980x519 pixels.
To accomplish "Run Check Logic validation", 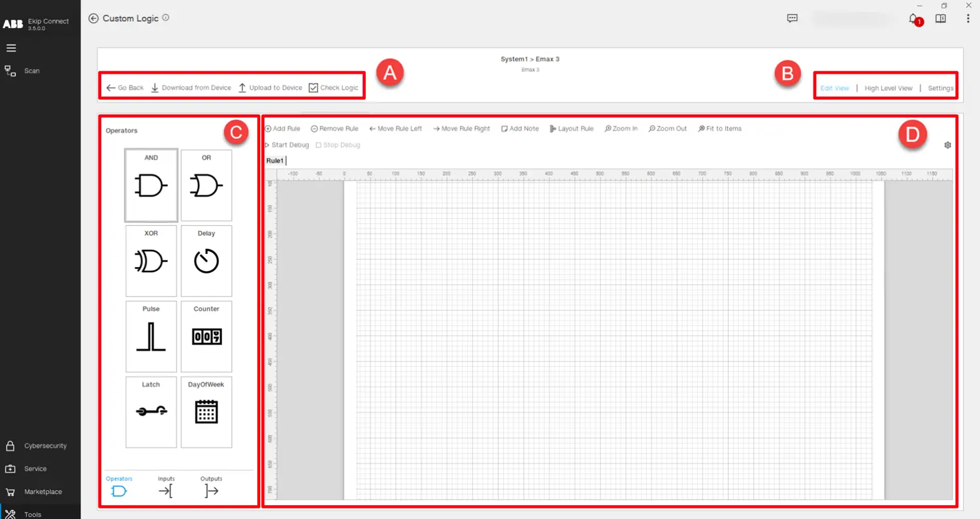I will coord(334,87).
